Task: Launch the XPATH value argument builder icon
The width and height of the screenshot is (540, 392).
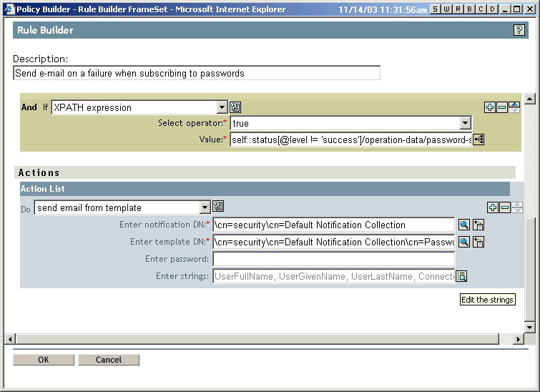Action: (x=478, y=139)
